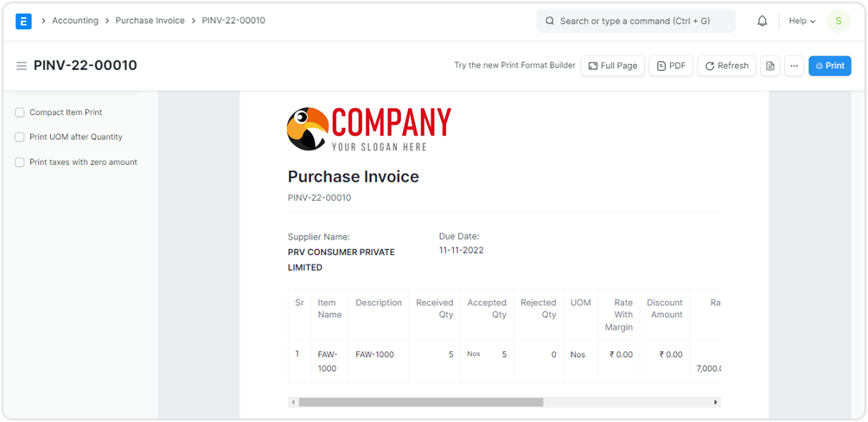This screenshot has width=868, height=422.
Task: Enable Print UOM after Quantity checkbox
Action: click(x=20, y=137)
